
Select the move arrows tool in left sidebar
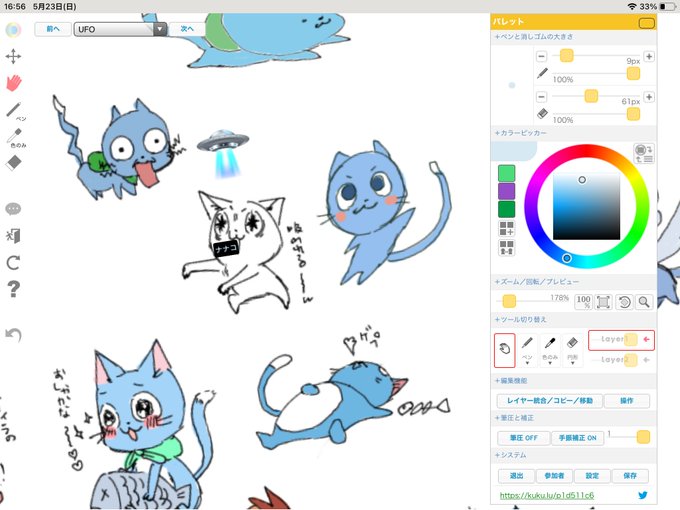click(13, 56)
